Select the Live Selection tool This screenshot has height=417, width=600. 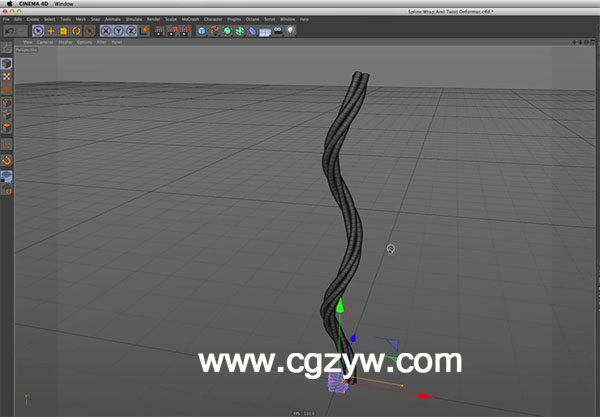point(38,31)
